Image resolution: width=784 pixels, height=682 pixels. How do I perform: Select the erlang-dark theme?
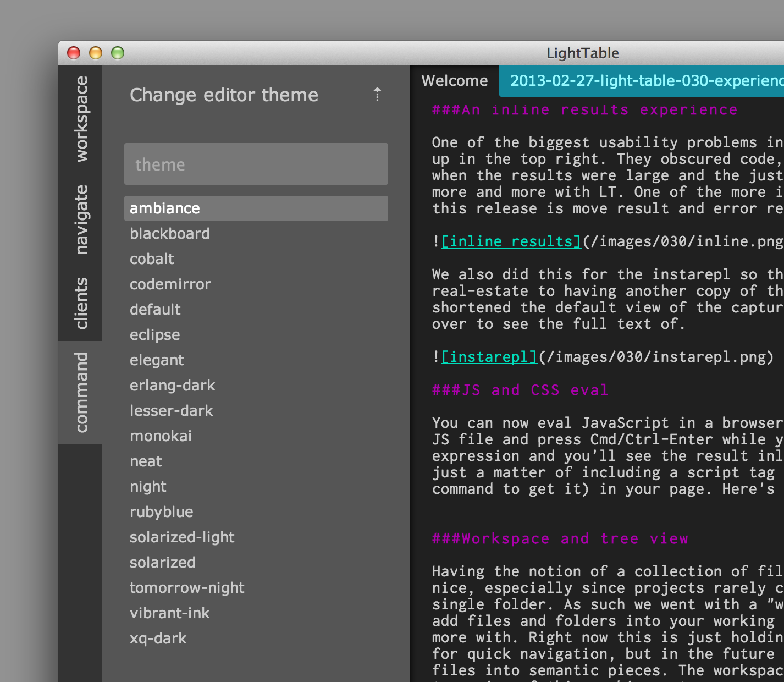[x=172, y=386]
